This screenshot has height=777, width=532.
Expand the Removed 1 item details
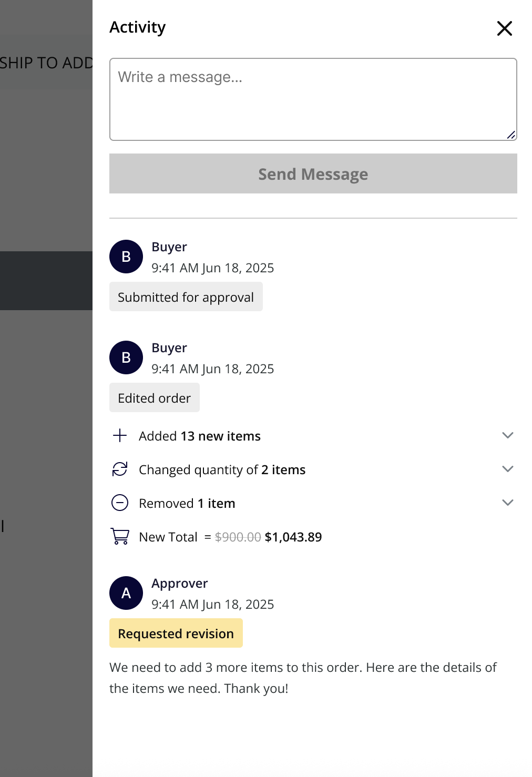pyautogui.click(x=507, y=503)
